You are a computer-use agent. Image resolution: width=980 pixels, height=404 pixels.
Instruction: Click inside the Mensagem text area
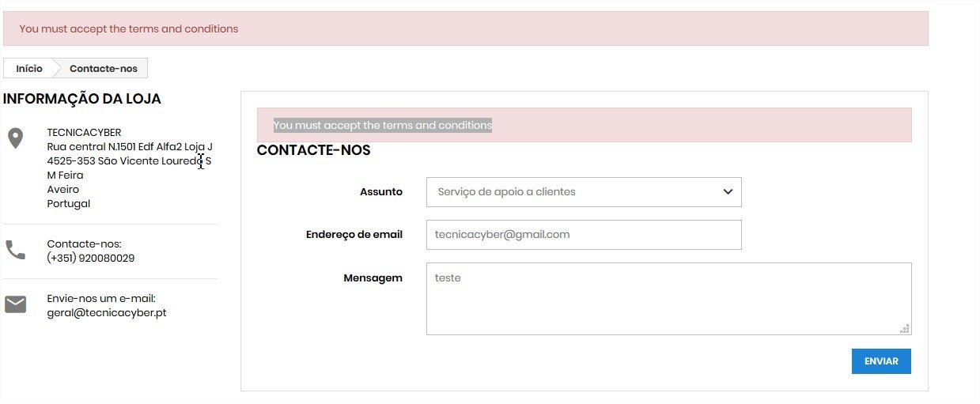pyautogui.click(x=669, y=299)
